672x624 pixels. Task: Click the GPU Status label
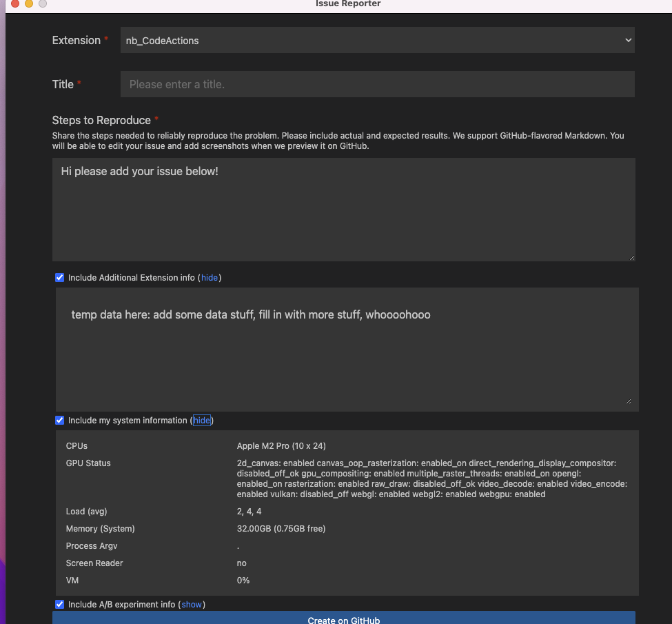tap(88, 463)
